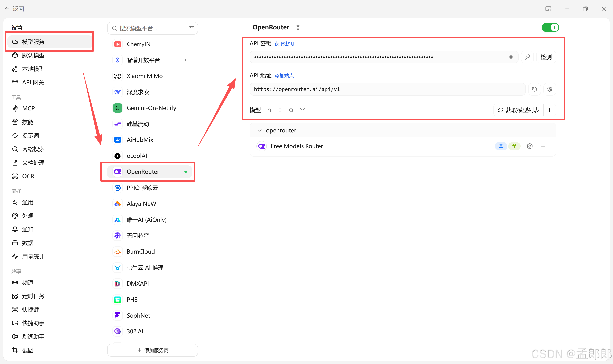613x364 pixels.
Task: Open 文档处理 settings section
Action: coord(50,163)
